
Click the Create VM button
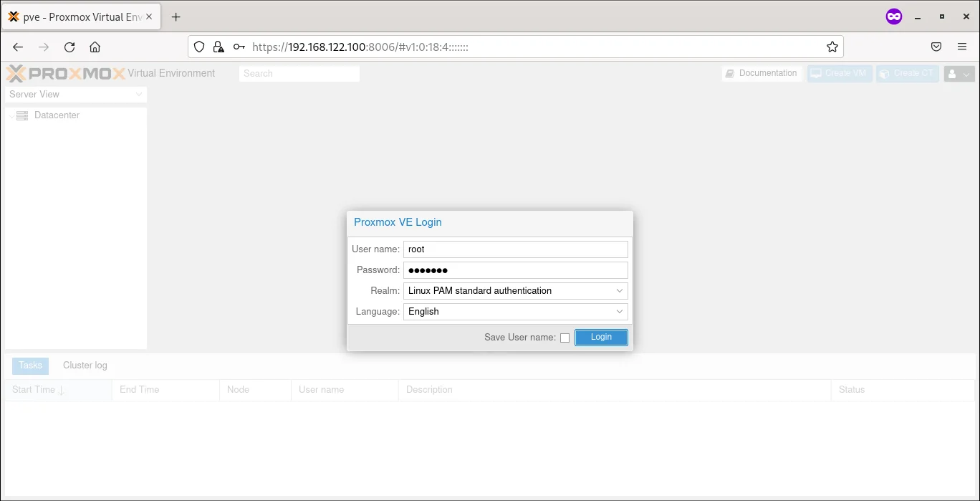coord(840,73)
